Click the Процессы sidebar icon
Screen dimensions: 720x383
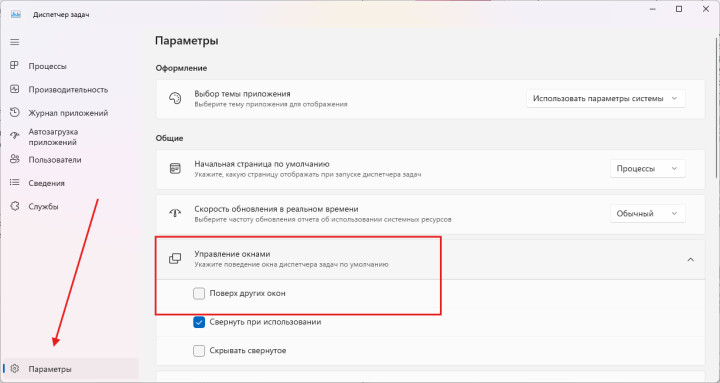(15, 66)
